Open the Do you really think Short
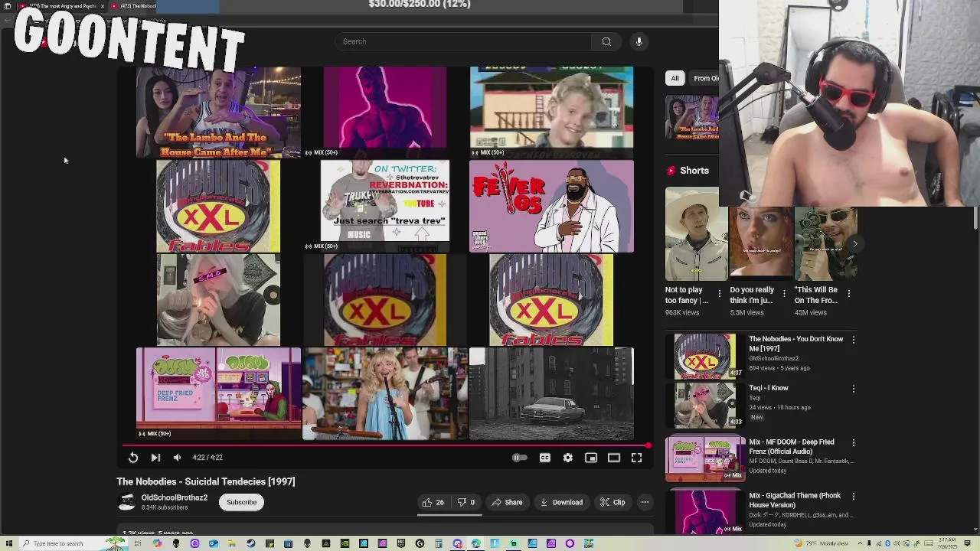Screen dimensions: 980x551 point(761,242)
